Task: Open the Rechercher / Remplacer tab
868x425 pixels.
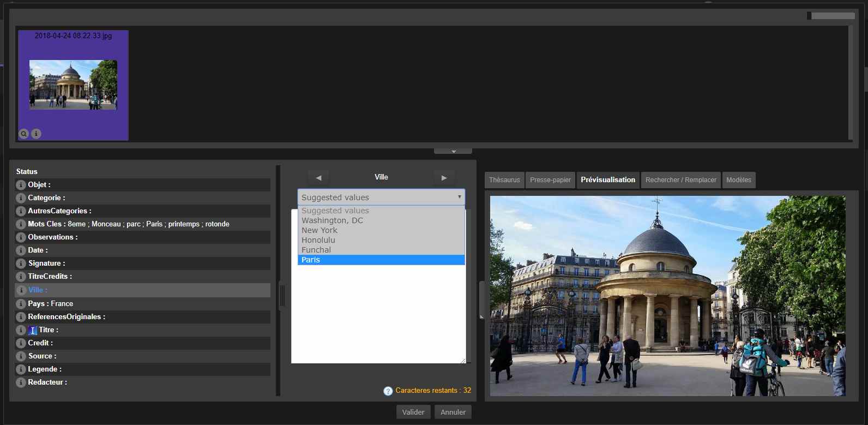Action: click(x=680, y=180)
